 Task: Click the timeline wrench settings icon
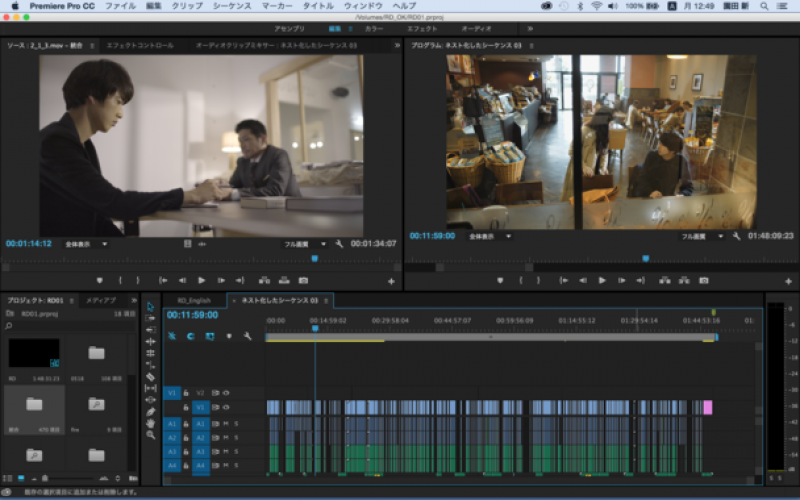coord(247,336)
